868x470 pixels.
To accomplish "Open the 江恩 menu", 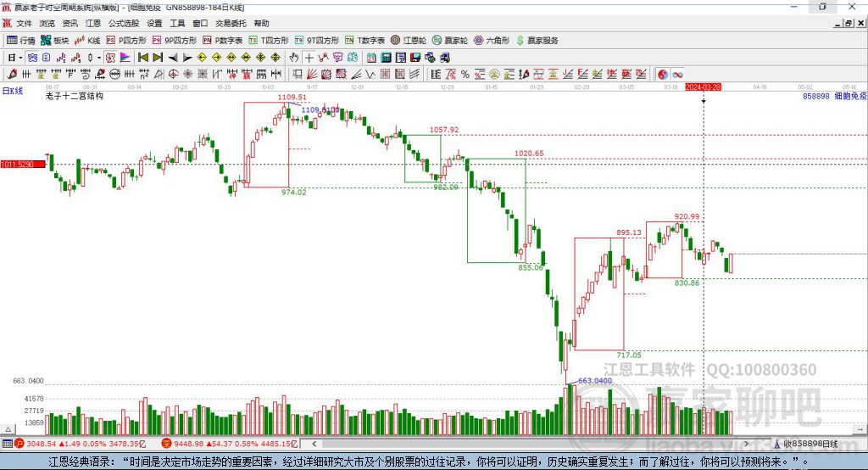I will (x=93, y=23).
